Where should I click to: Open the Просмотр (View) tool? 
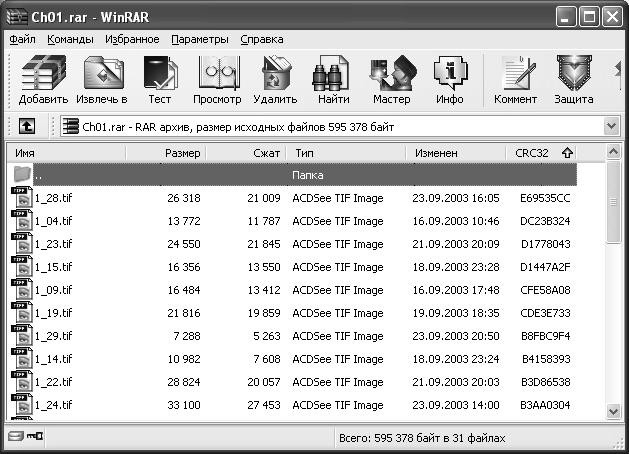pyautogui.click(x=217, y=78)
